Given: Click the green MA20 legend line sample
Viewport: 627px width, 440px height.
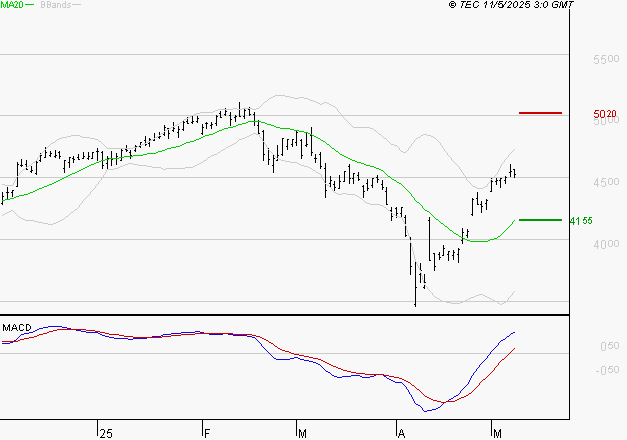Looking at the screenshot, I should tap(30, 5).
